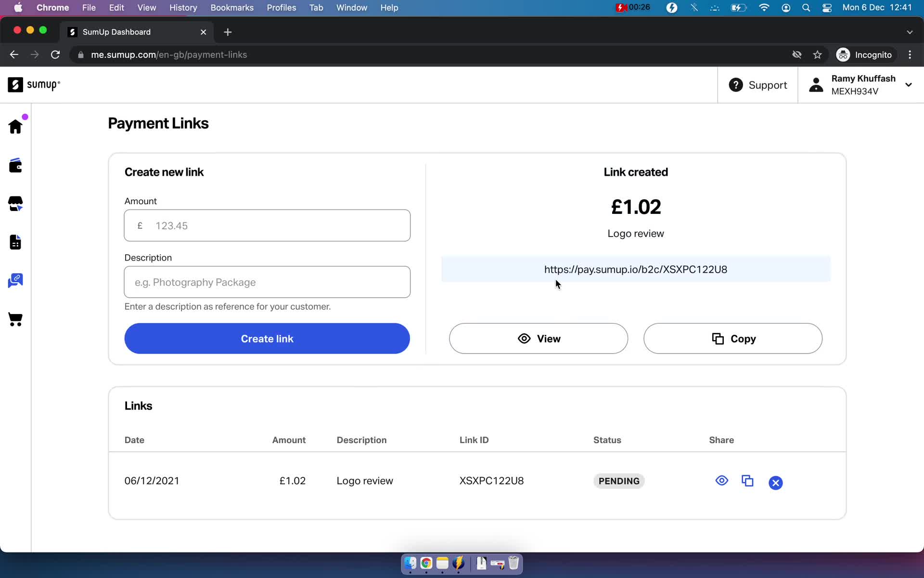Viewport: 924px width, 578px height.
Task: Expand the Help menu in menu bar
Action: point(389,7)
